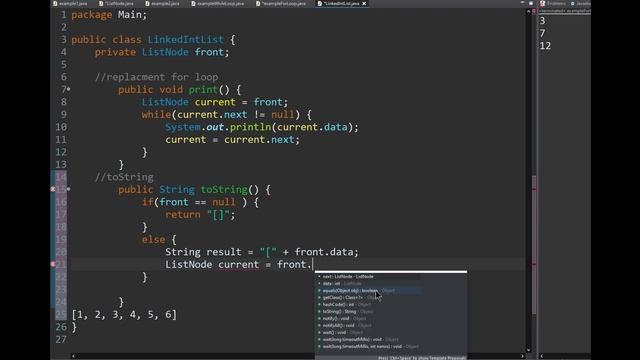Click 'println' on line 10

[x=250, y=127]
